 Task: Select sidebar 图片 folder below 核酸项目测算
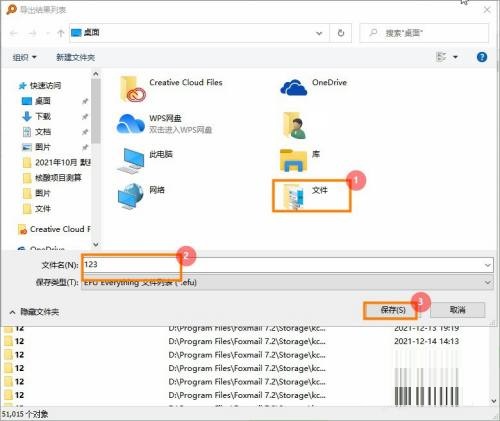37,193
